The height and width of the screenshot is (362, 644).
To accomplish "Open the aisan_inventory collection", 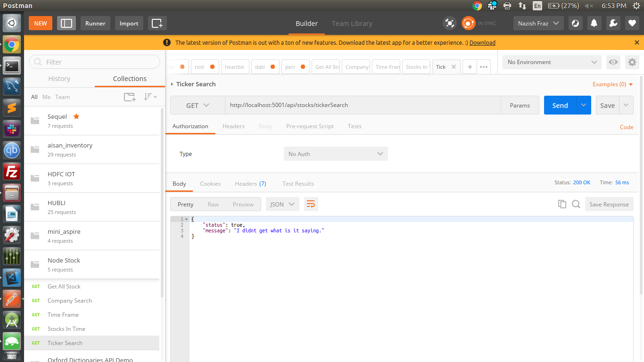I will [x=92, y=149].
